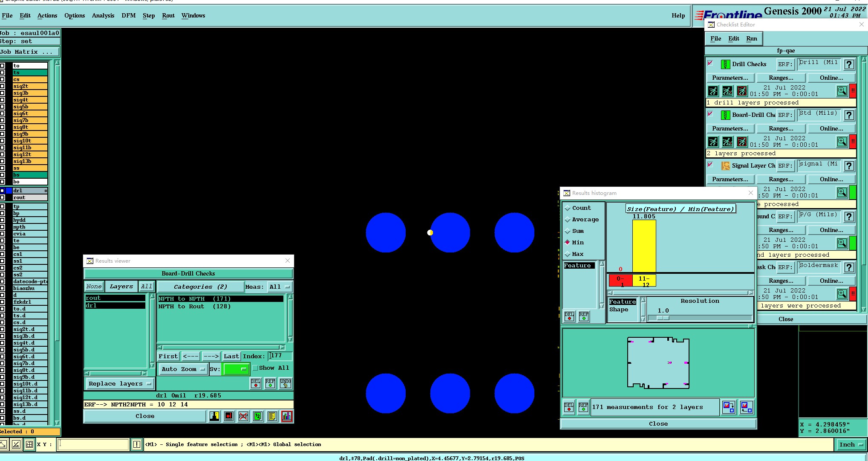Open DFM menu
The width and height of the screenshot is (868, 461).
click(129, 16)
